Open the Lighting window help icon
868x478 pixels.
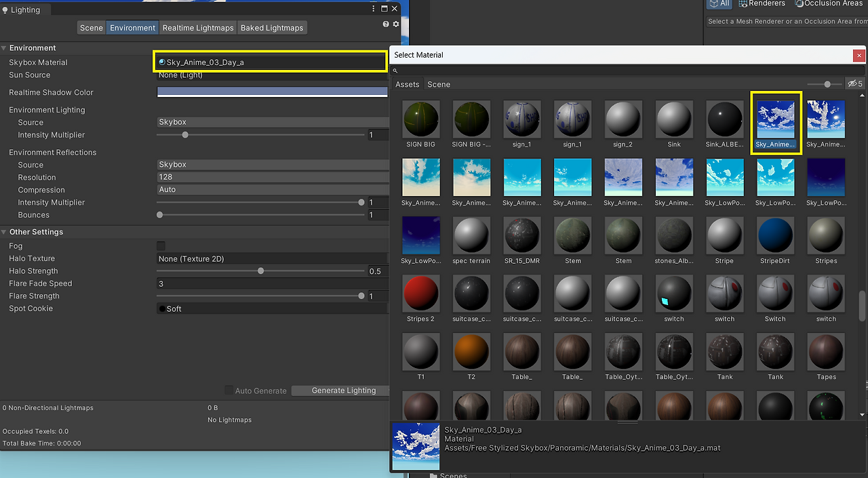387,24
